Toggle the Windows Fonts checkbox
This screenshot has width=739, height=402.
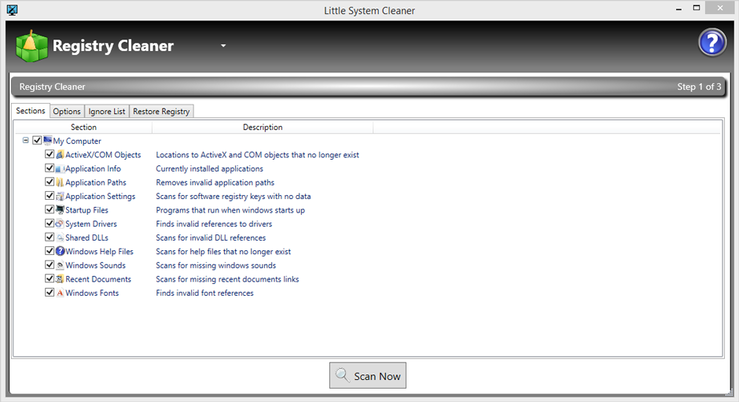click(49, 292)
